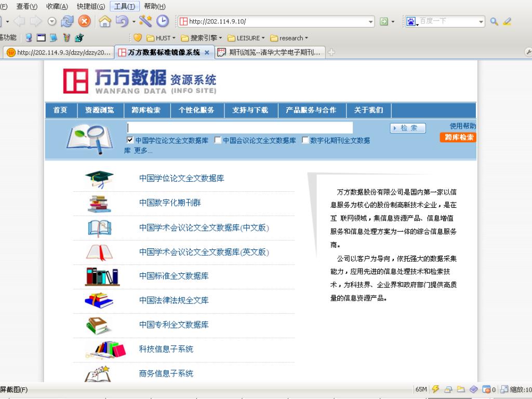The width and height of the screenshot is (532, 399).
Task: Open the Baidu search box dropdown arrow
Action: tap(481, 22)
